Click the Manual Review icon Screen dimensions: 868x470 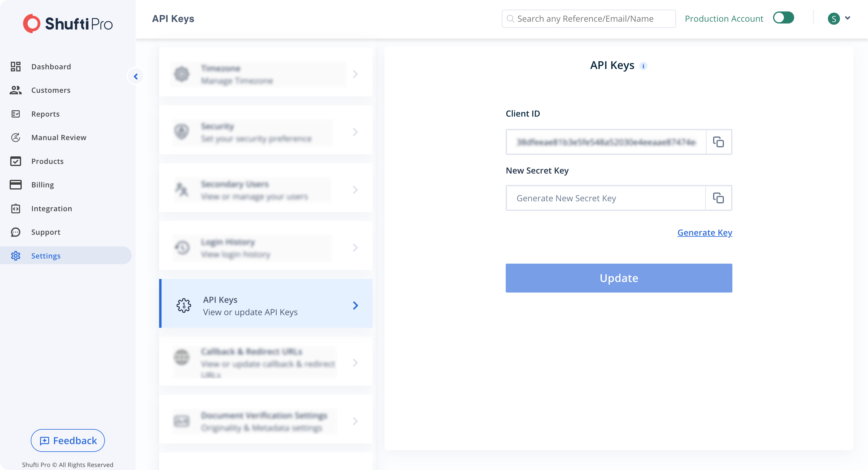point(15,137)
